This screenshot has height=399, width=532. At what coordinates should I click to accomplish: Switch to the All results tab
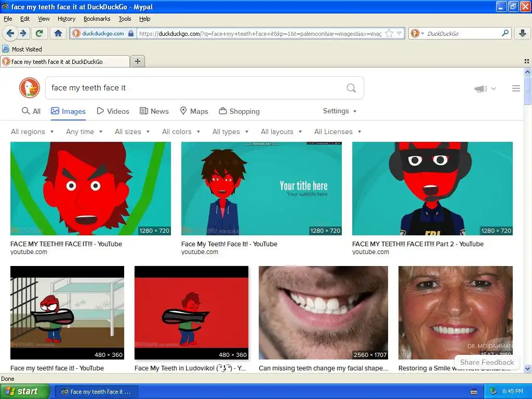[31, 111]
